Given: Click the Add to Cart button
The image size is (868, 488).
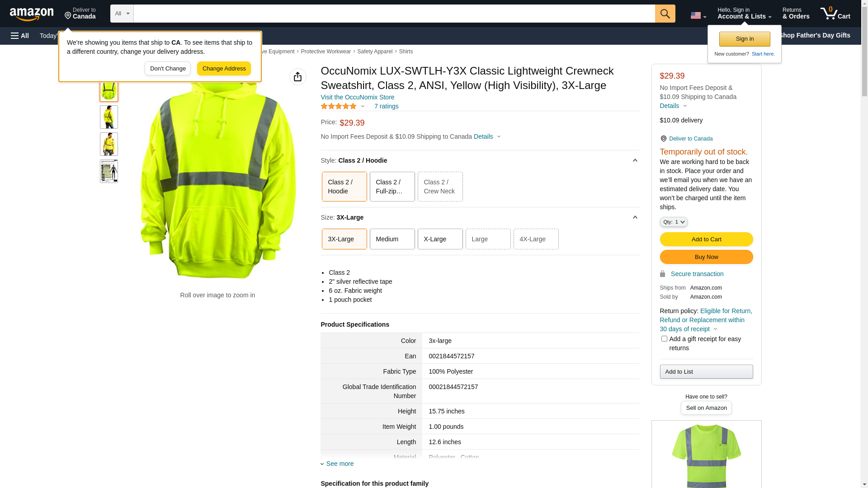Looking at the screenshot, I should [706, 239].
